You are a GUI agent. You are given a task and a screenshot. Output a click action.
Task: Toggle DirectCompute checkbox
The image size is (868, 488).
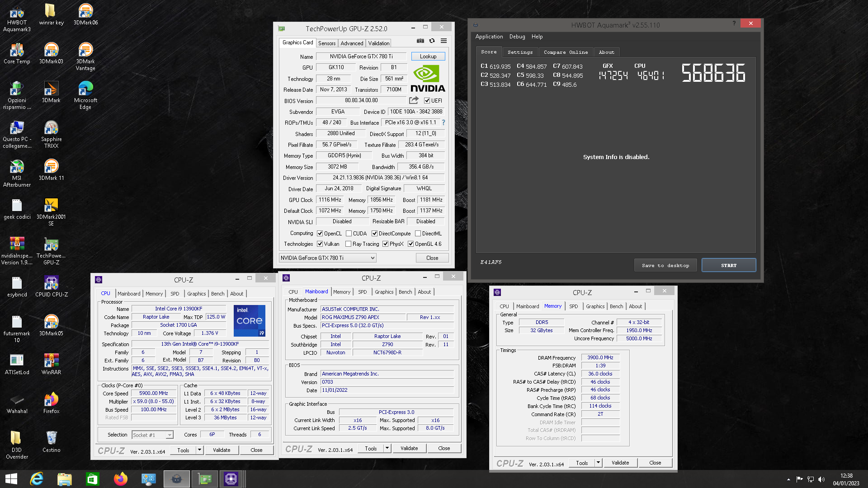pos(374,234)
